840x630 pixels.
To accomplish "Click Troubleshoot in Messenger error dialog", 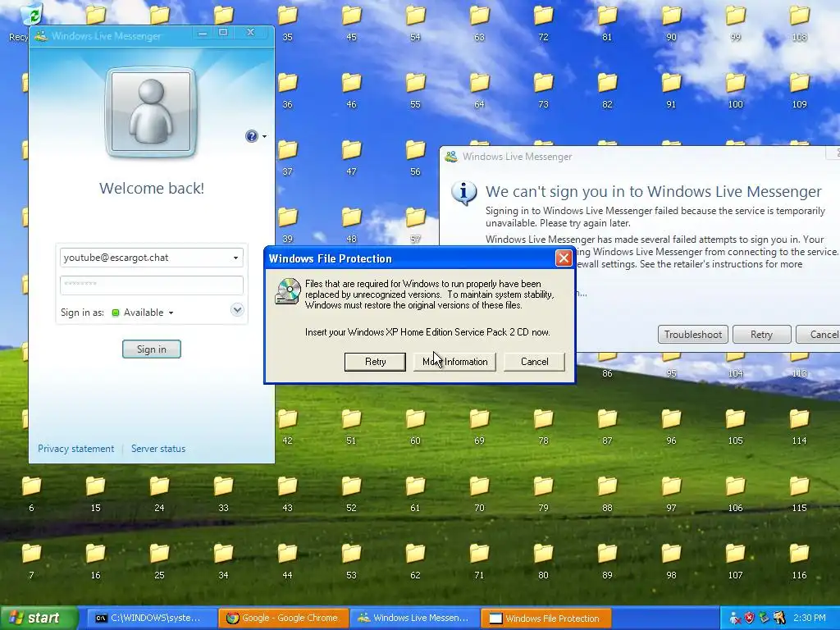I will pos(692,335).
